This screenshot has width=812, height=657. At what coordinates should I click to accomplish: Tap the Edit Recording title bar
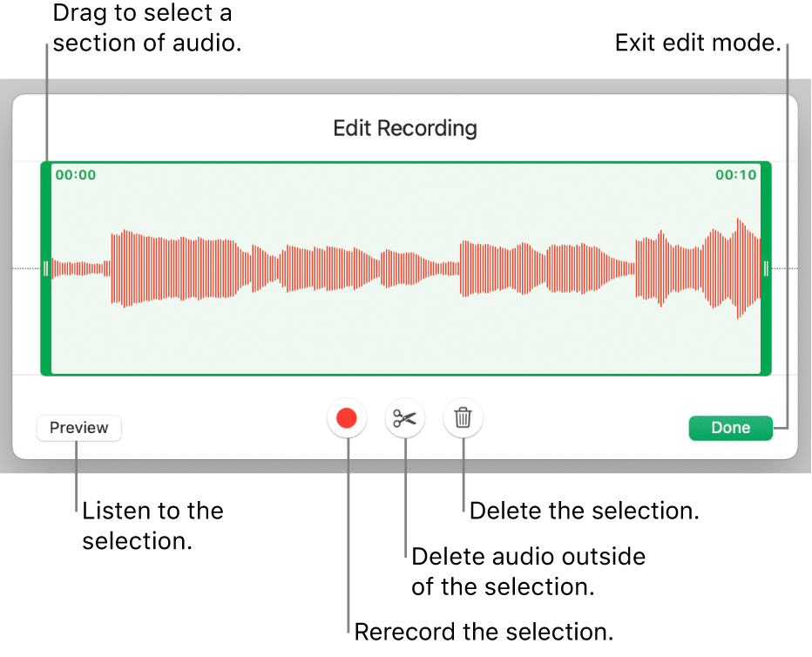tap(404, 128)
